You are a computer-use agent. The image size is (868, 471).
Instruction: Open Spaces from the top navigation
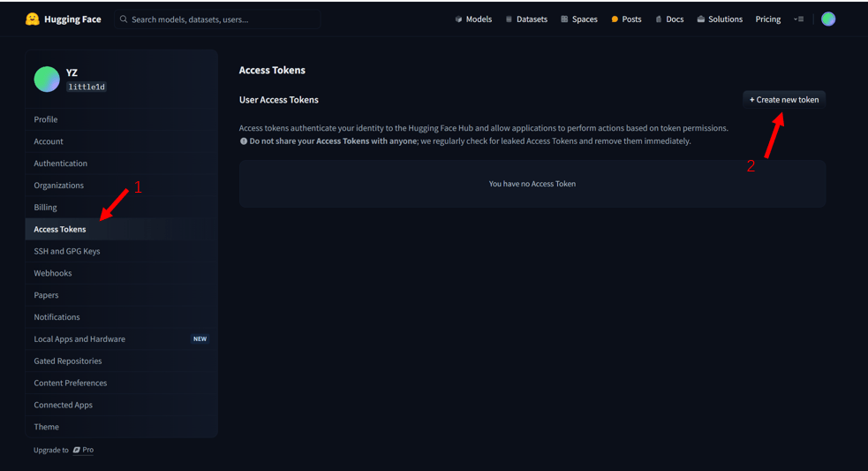click(579, 19)
